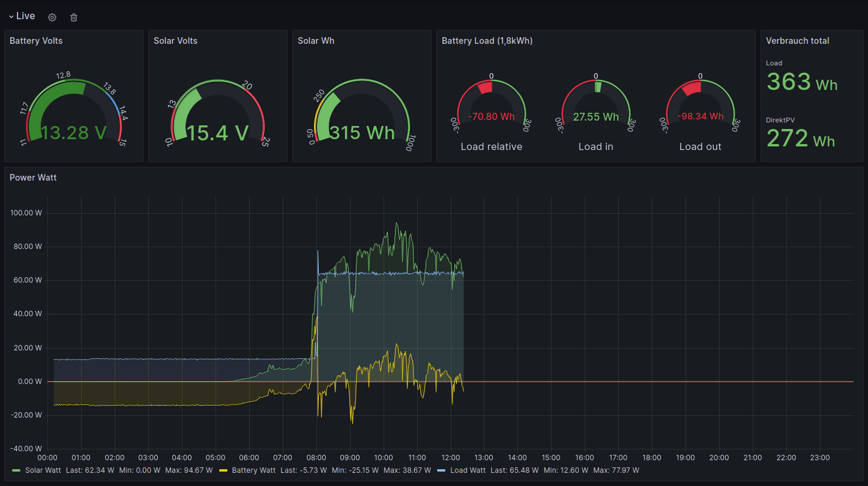Click the 100.00 W y-axis label
The image size is (868, 486).
[x=27, y=213]
